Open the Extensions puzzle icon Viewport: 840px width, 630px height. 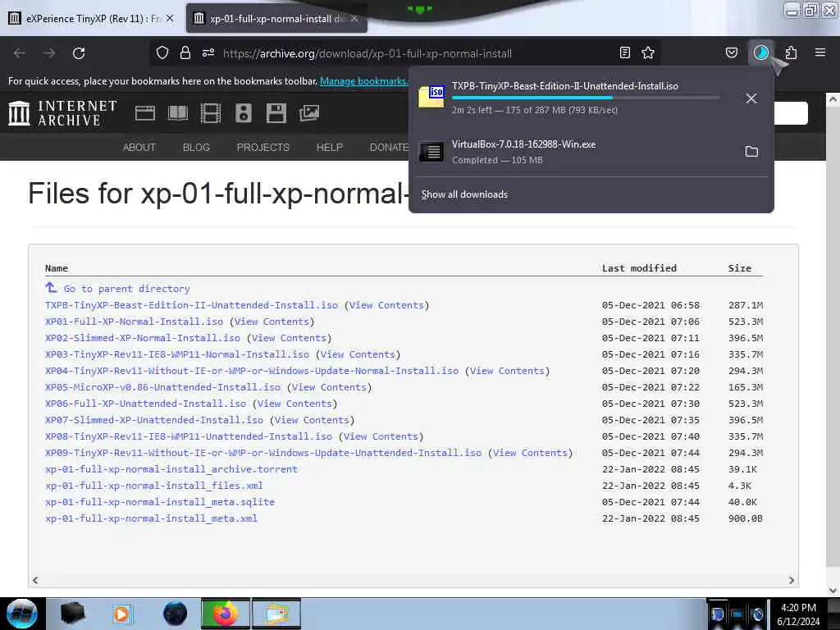[x=791, y=52]
